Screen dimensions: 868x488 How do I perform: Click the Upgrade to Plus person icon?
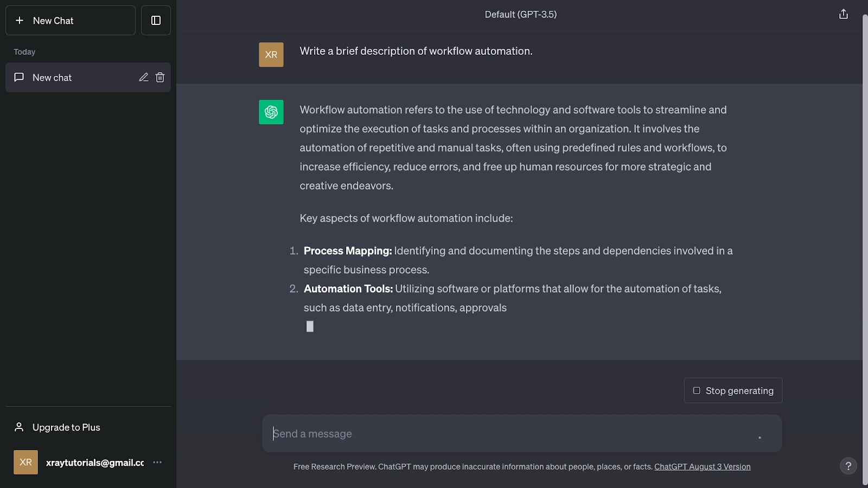coord(19,427)
